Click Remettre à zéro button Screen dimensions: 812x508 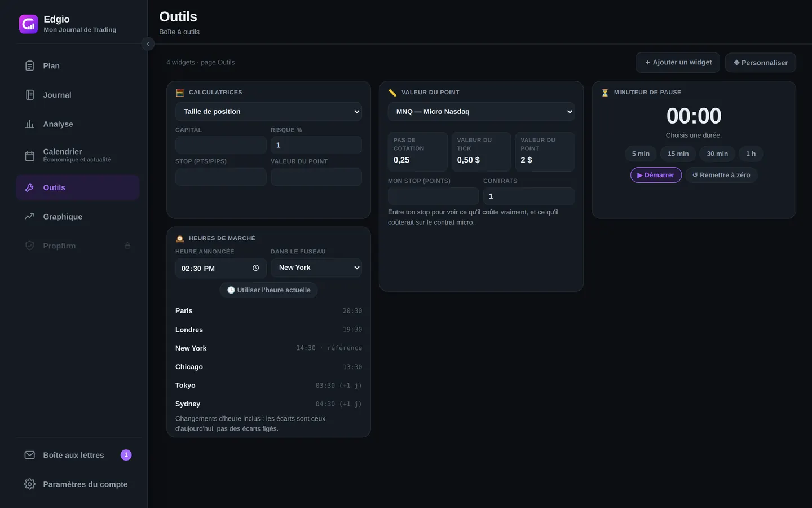coord(721,175)
